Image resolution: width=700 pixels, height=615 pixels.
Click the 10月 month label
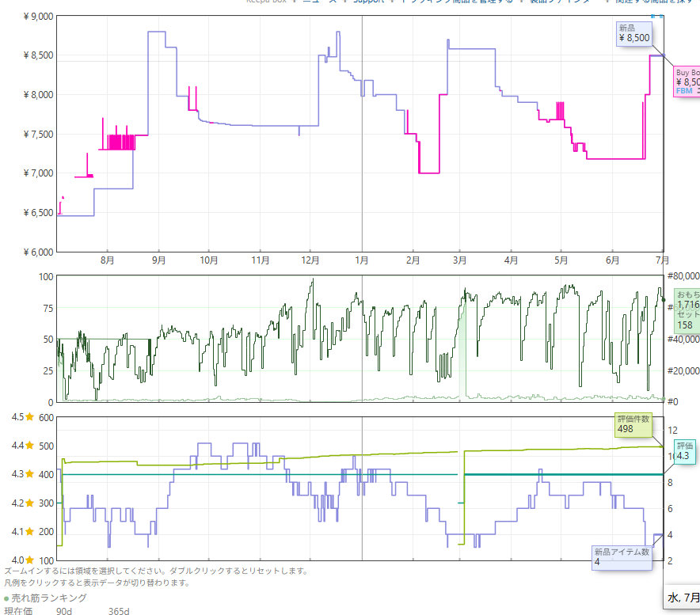[x=208, y=260]
